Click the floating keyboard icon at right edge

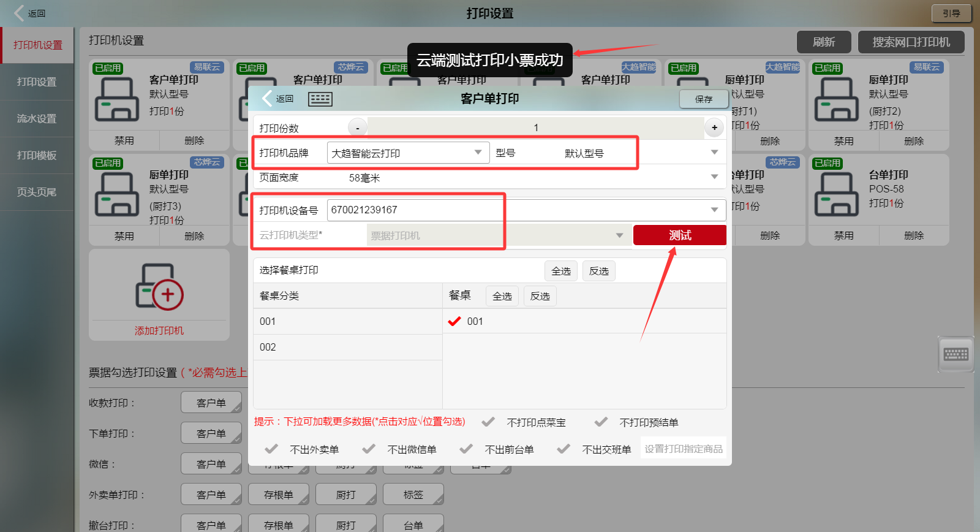pos(956,354)
